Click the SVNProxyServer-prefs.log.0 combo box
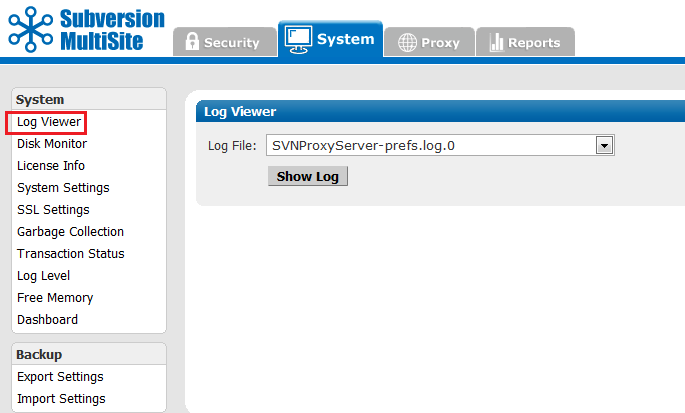This screenshot has width=685, height=413. coord(440,146)
